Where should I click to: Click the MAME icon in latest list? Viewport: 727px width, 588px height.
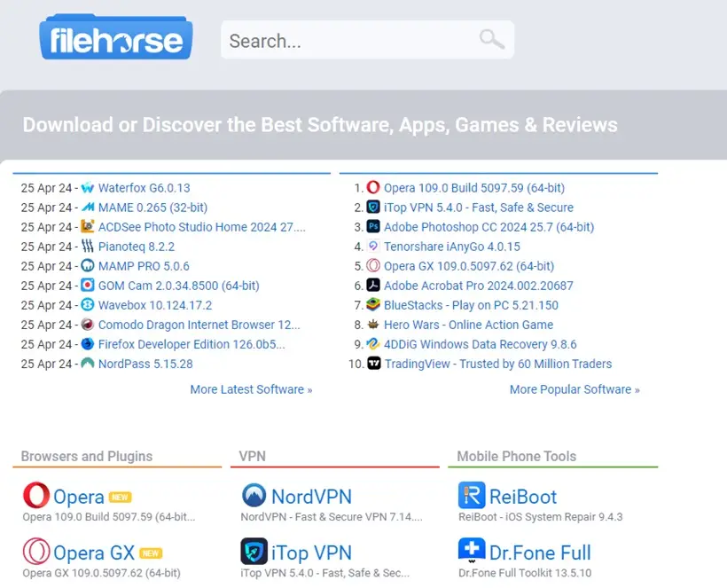(x=88, y=208)
